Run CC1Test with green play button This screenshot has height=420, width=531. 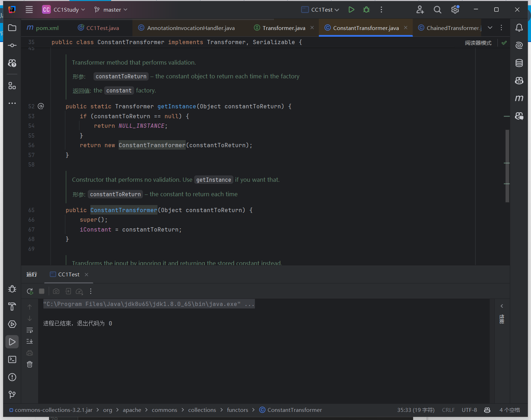(x=351, y=10)
